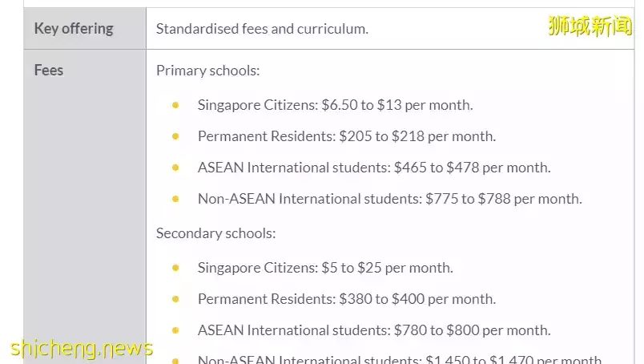The width and height of the screenshot is (644, 364).
Task: Click Permanent Residents $380 to $400 line
Action: click(x=347, y=299)
